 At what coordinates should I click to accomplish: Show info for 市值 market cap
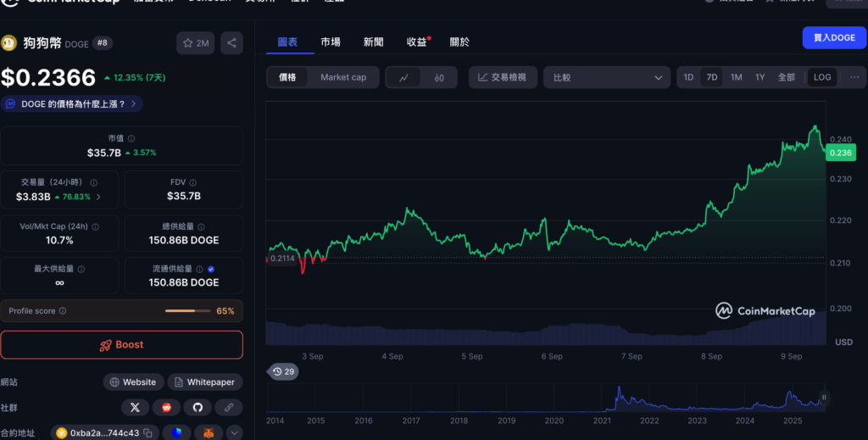pyautogui.click(x=131, y=139)
